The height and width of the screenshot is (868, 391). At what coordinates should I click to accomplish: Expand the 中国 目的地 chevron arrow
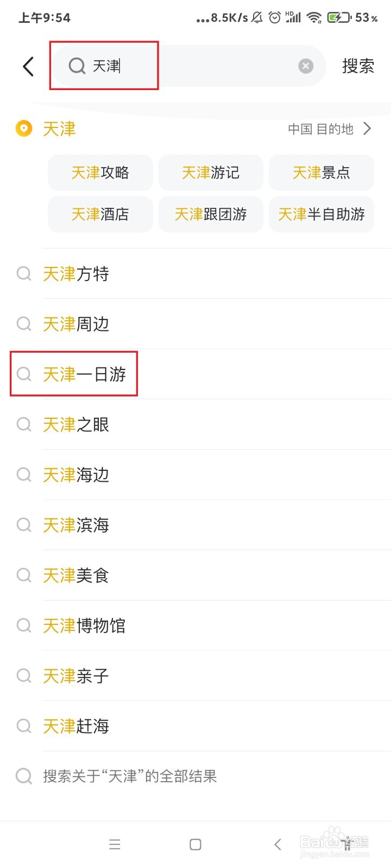point(368,129)
